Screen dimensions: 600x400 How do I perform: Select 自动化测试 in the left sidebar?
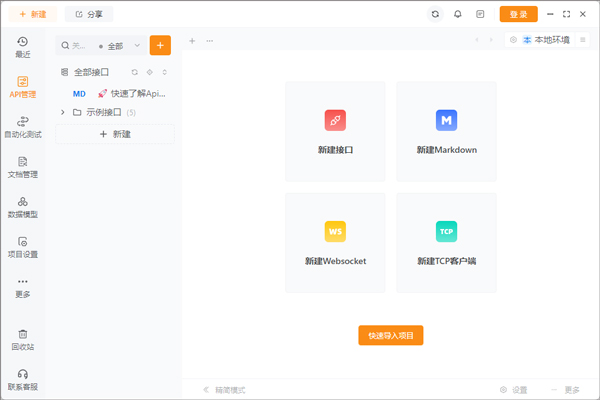tap(22, 126)
